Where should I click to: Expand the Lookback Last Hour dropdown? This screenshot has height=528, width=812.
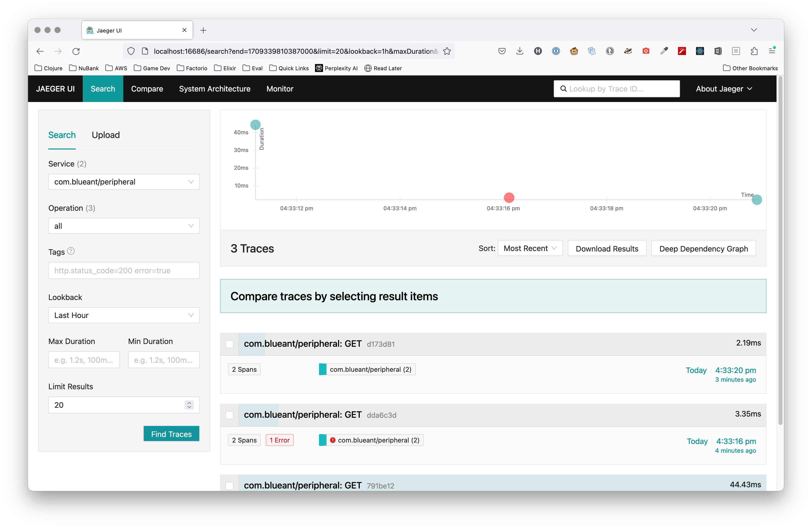[124, 315]
